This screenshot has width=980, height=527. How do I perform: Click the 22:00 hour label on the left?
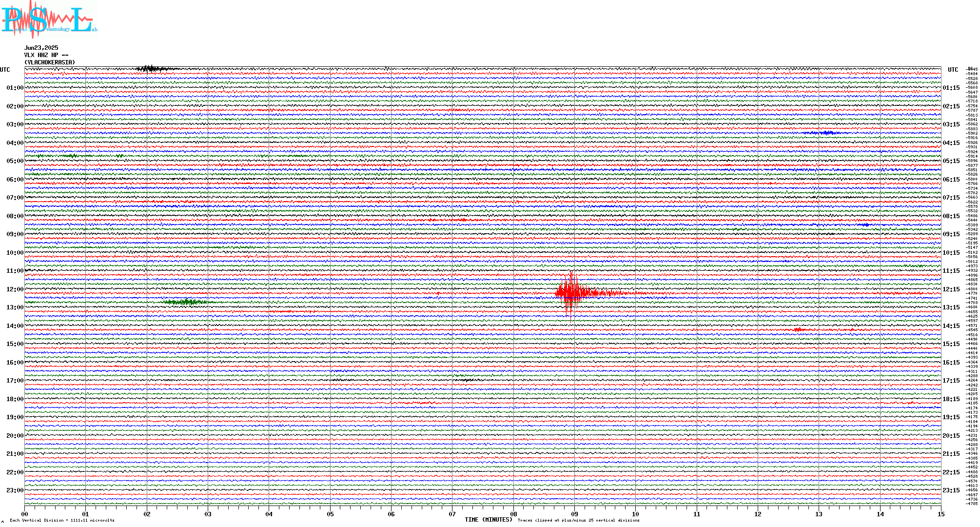[x=15, y=472]
